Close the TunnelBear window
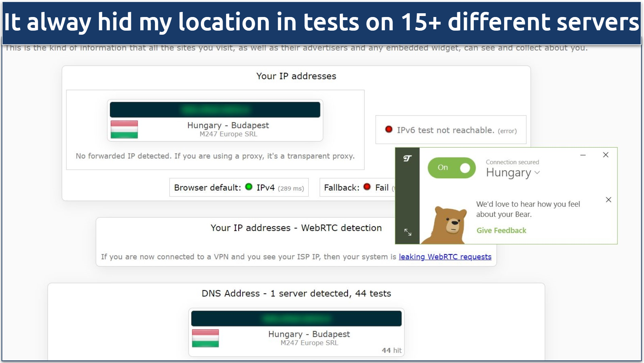 [606, 155]
